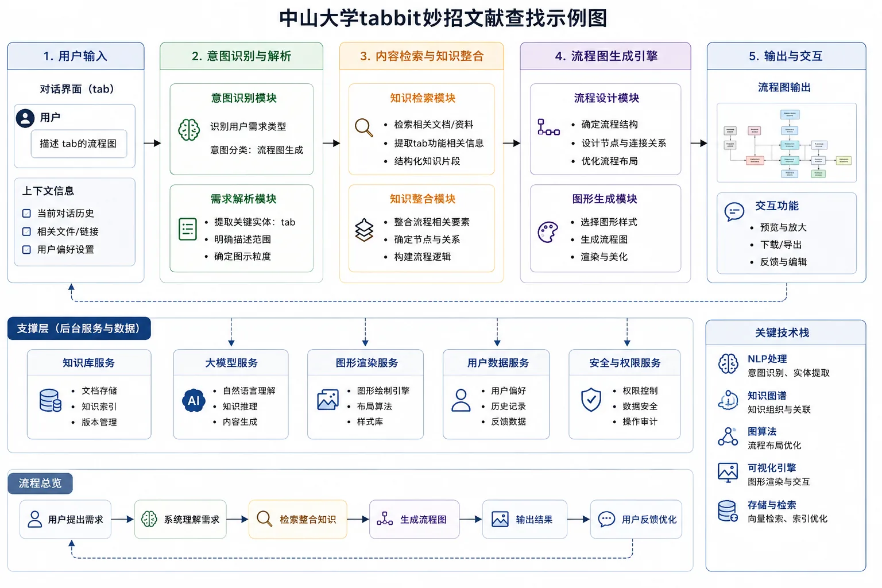Click the 意图分类：流程图生成 text
The width and height of the screenshot is (882, 588).
(257, 150)
